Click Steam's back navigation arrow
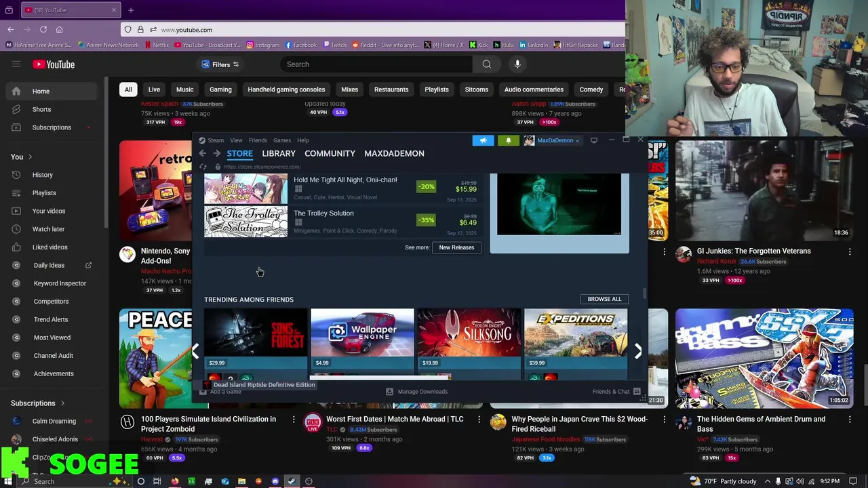 click(202, 154)
